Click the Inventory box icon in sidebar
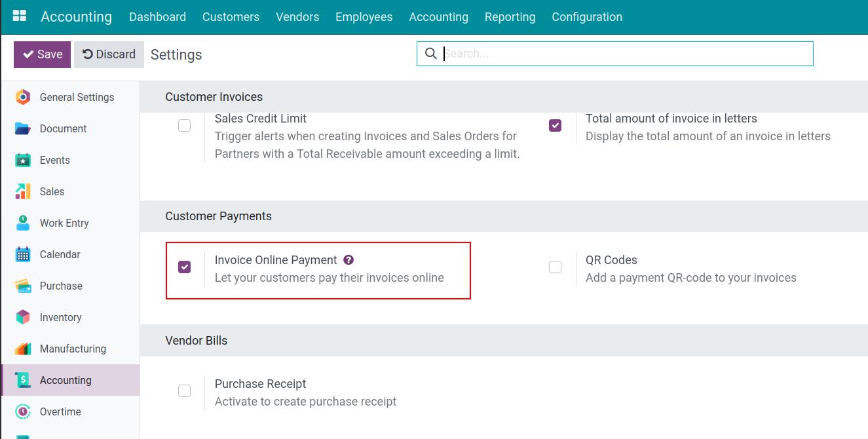This screenshot has width=868, height=439. pos(23,317)
